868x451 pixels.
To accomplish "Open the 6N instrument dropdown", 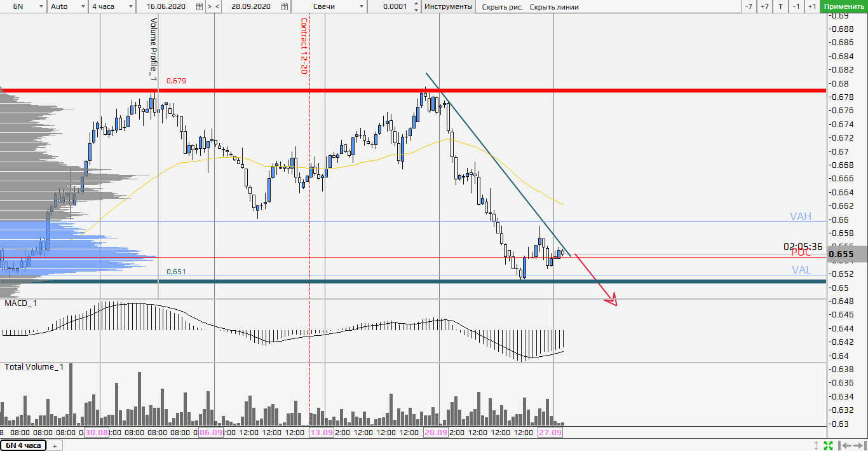I will point(41,6).
